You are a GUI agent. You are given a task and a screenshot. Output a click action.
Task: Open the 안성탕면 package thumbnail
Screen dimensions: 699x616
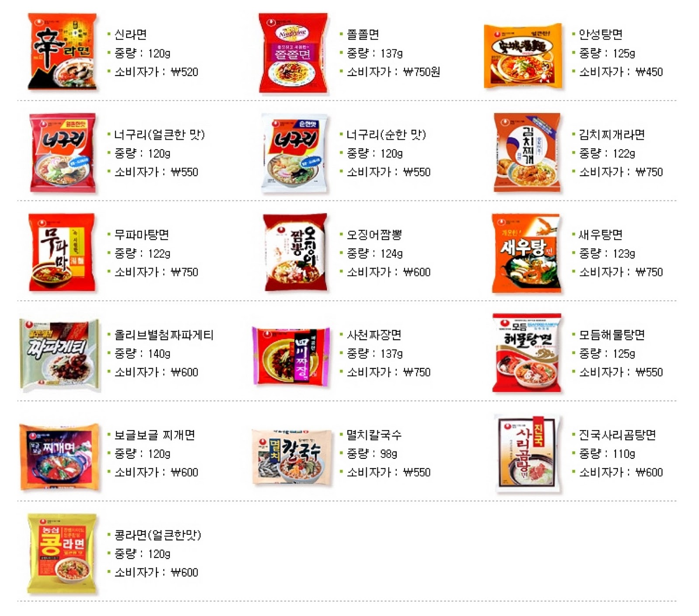tap(523, 56)
